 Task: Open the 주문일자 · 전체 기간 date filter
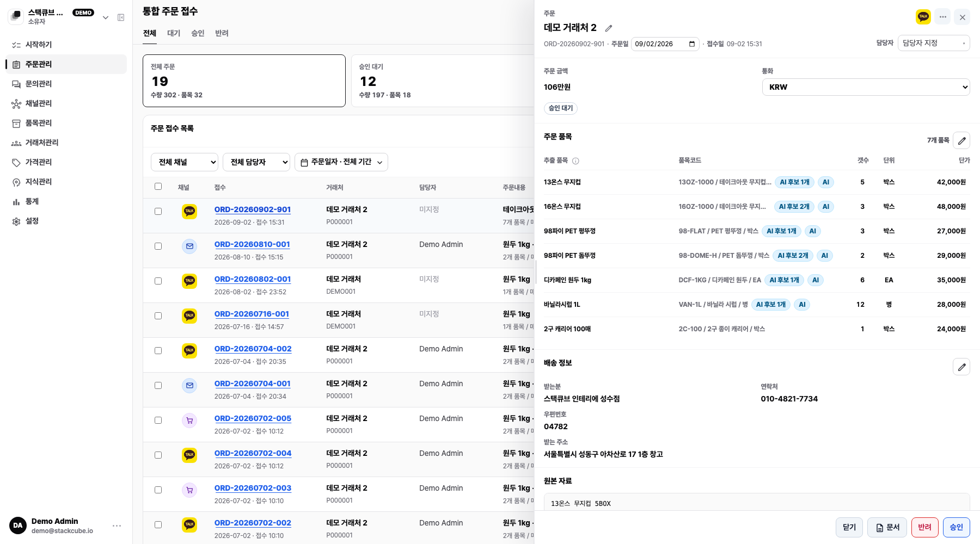pos(341,162)
